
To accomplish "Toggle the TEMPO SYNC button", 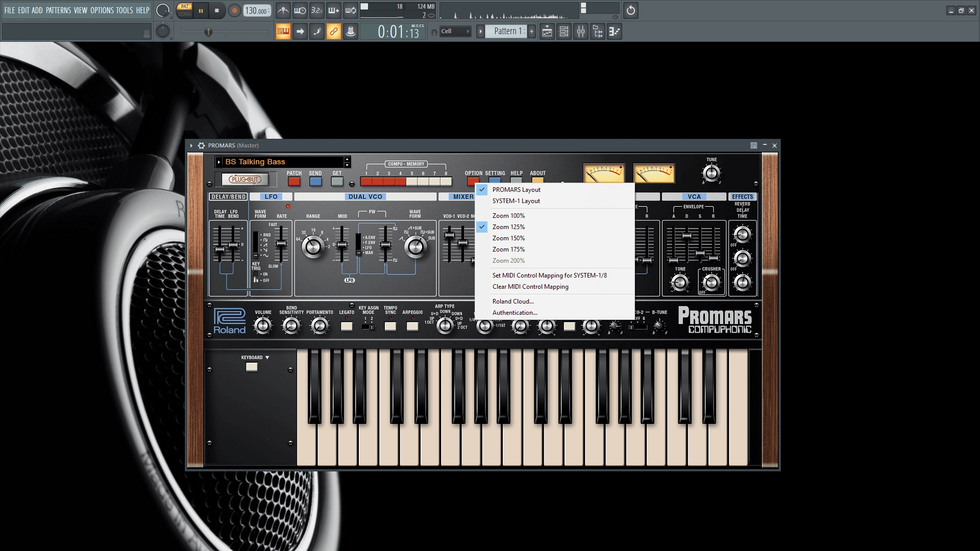I will (x=390, y=326).
